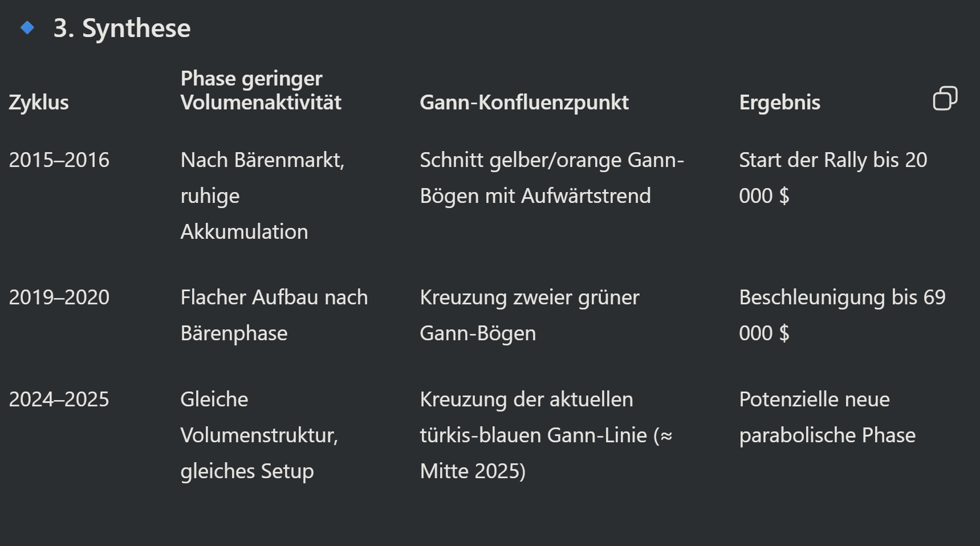Select the 'Flacher Aufbau nach Bärenphase' cell

[x=274, y=315]
